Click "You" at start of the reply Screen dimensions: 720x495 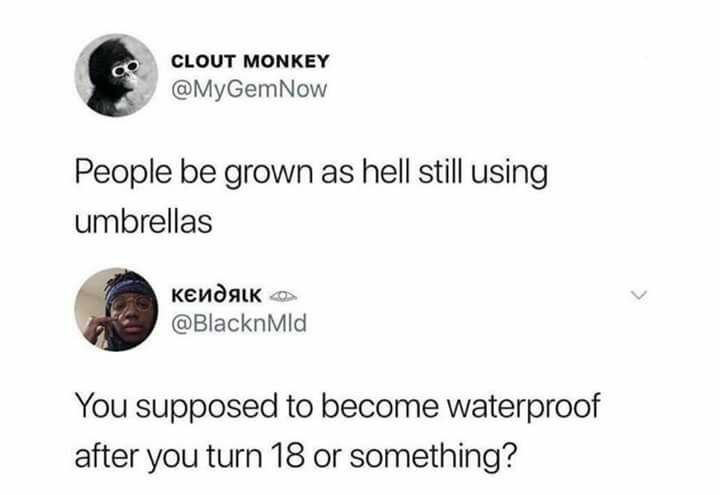101,405
